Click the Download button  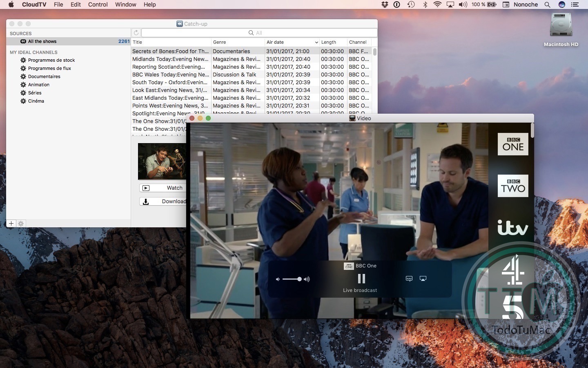(x=163, y=201)
